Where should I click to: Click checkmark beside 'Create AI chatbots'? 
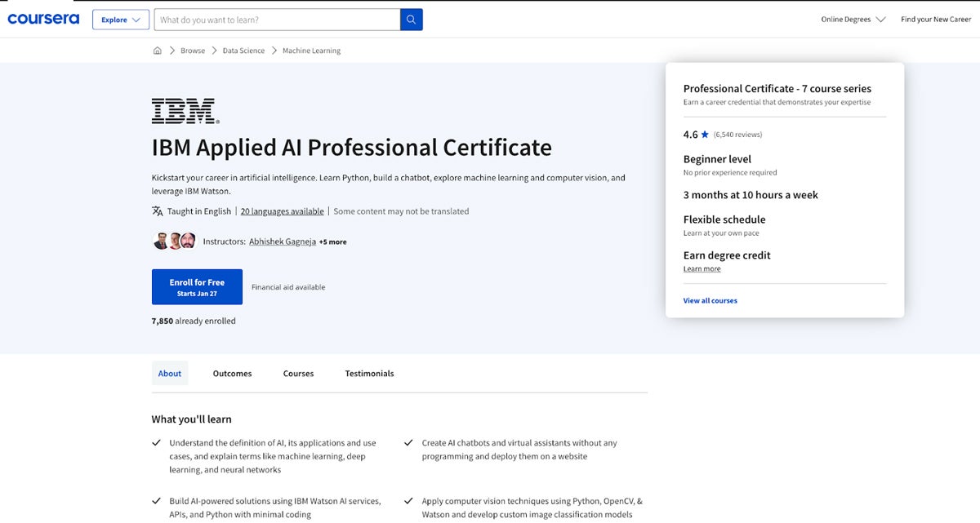[x=408, y=443]
